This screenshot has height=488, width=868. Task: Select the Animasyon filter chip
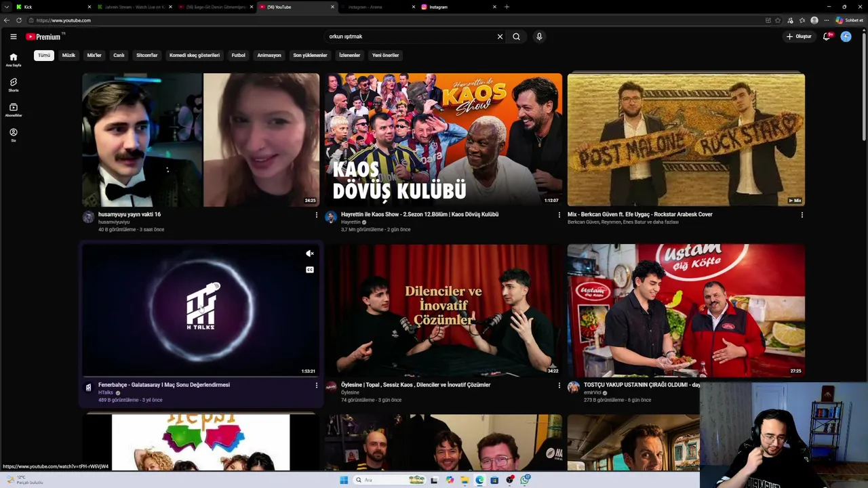click(269, 56)
